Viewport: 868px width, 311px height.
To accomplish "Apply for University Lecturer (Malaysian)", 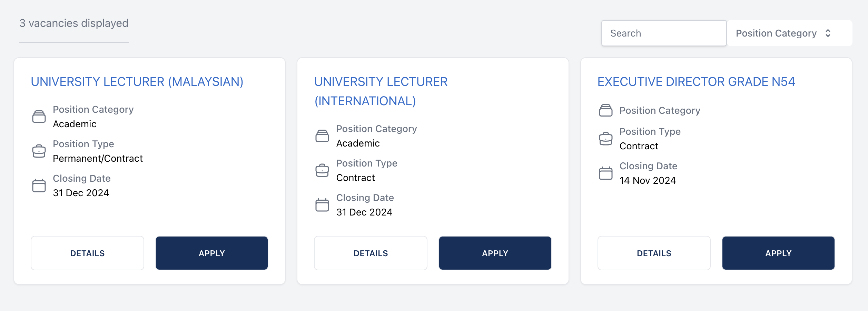I will [211, 253].
